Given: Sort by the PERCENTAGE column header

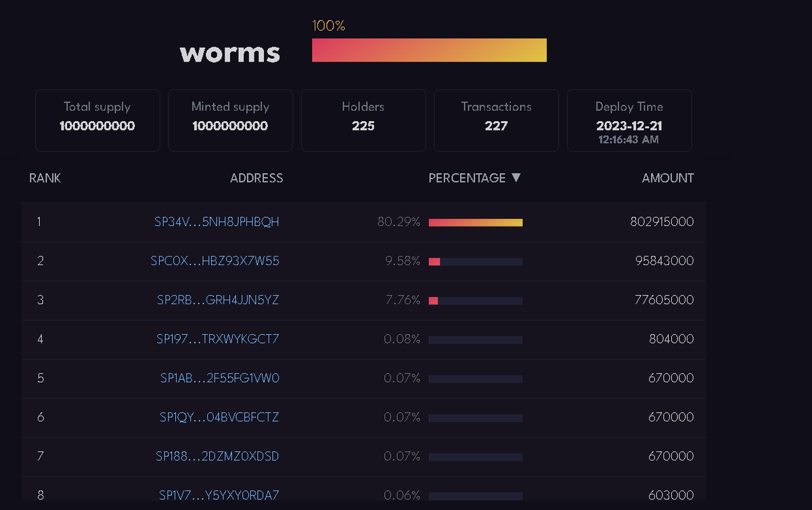Looking at the screenshot, I should (x=467, y=178).
